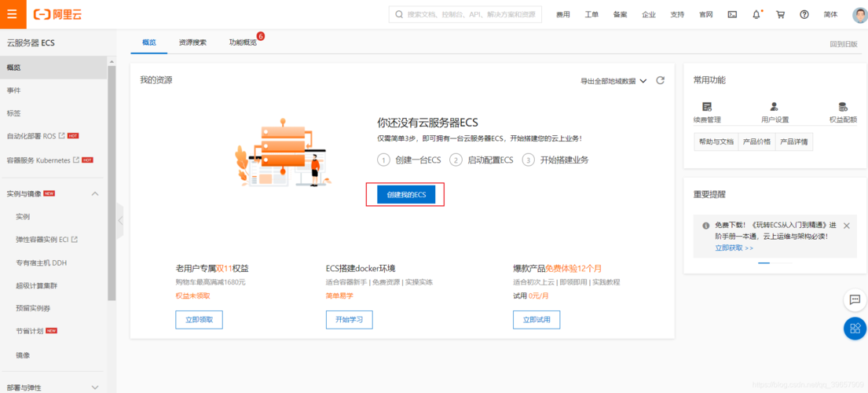Open the 费用 top menu
The height and width of the screenshot is (393, 868).
coord(563,15)
